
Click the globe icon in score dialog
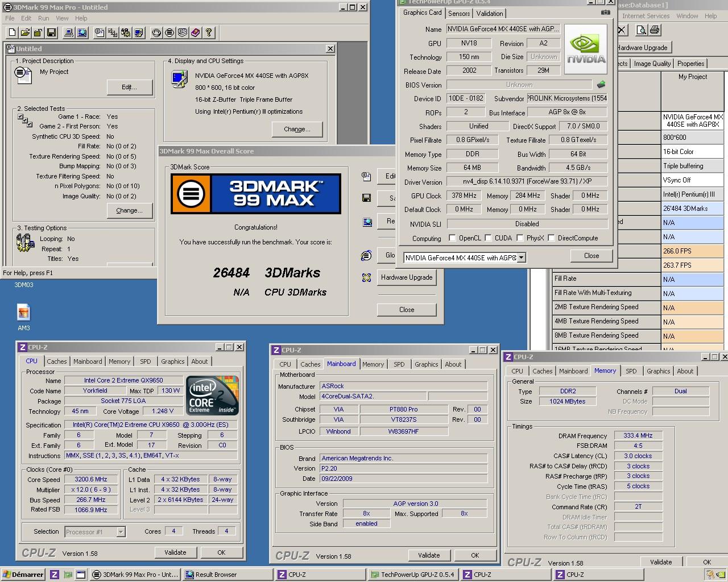coord(366,256)
